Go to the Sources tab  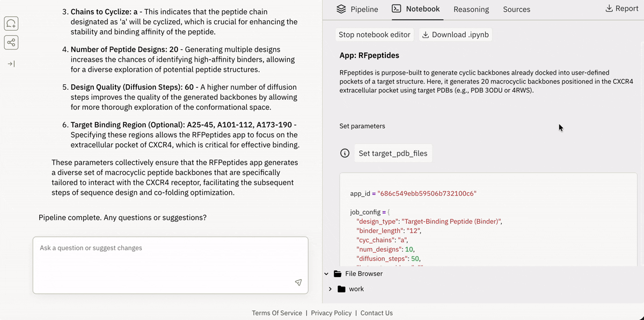[x=516, y=9]
